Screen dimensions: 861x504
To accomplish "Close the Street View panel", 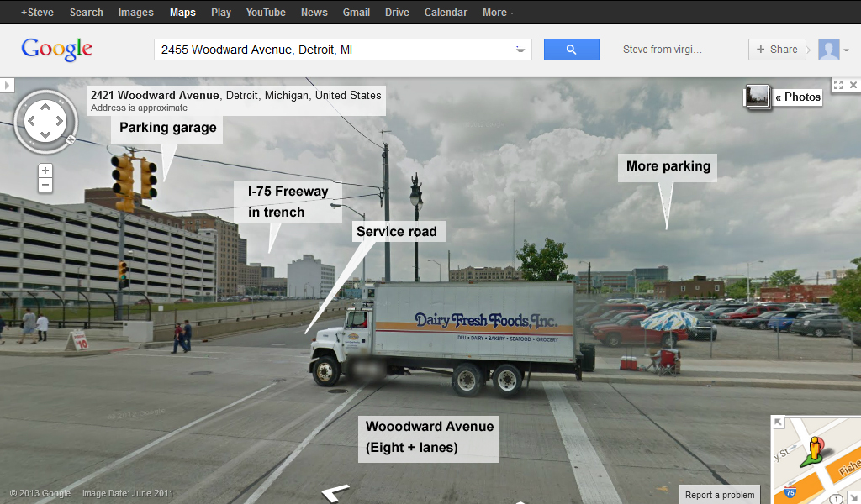I will point(853,85).
